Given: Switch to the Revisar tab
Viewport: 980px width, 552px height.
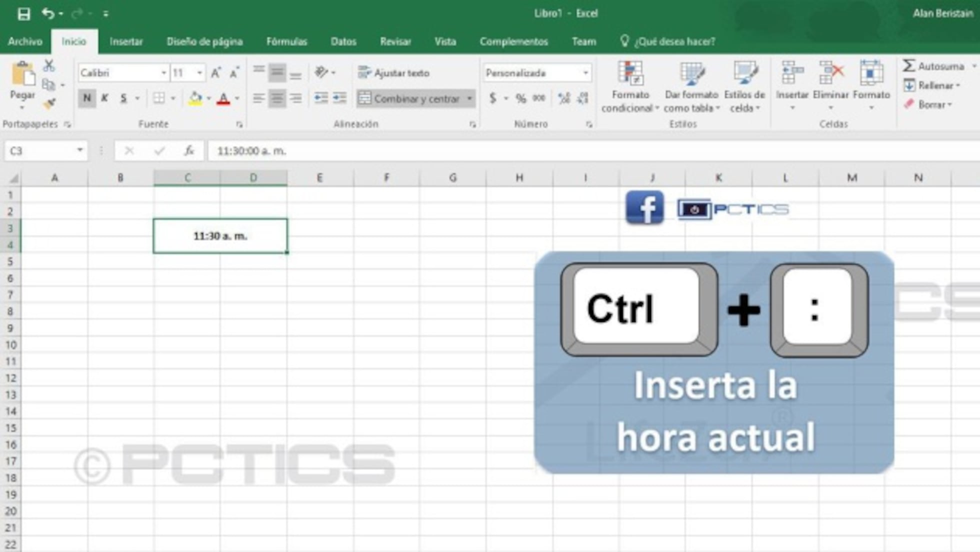Looking at the screenshot, I should click(395, 42).
